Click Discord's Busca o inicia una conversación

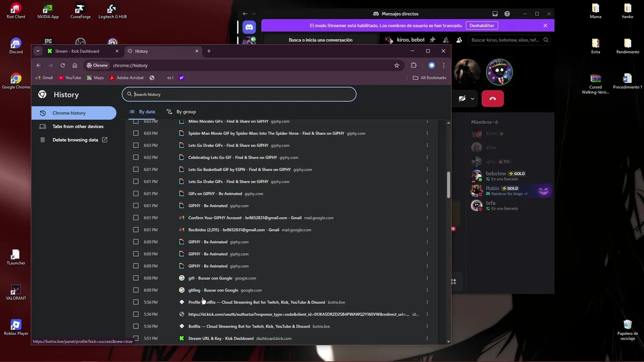(x=320, y=40)
